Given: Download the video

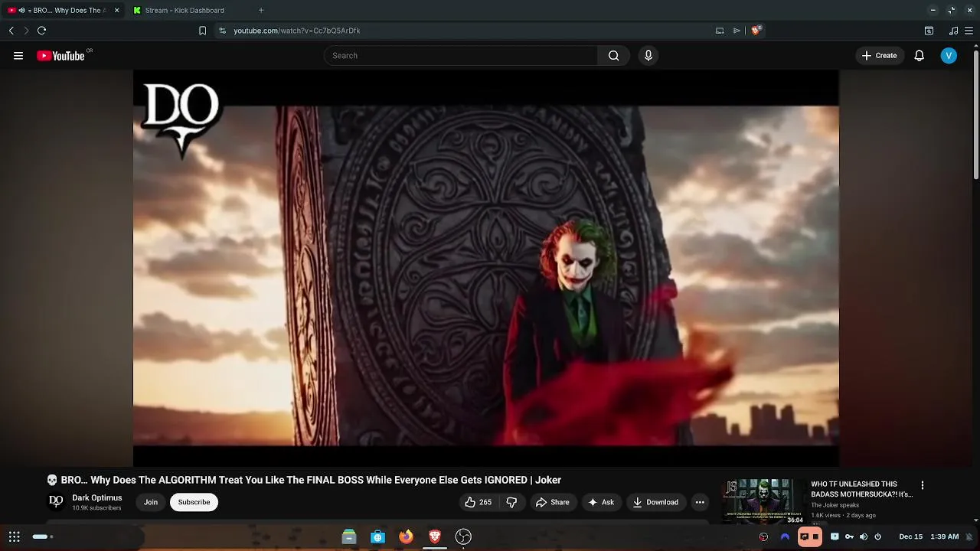Looking at the screenshot, I should 655,503.
